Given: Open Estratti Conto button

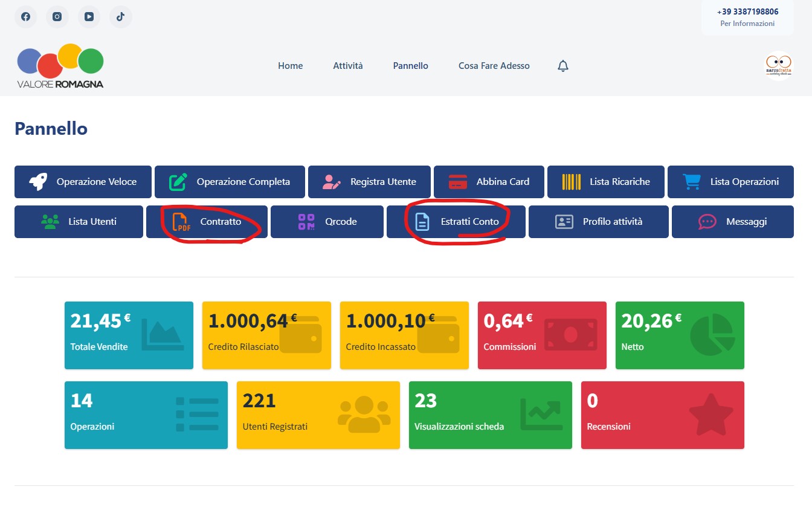Looking at the screenshot, I should tap(457, 222).
